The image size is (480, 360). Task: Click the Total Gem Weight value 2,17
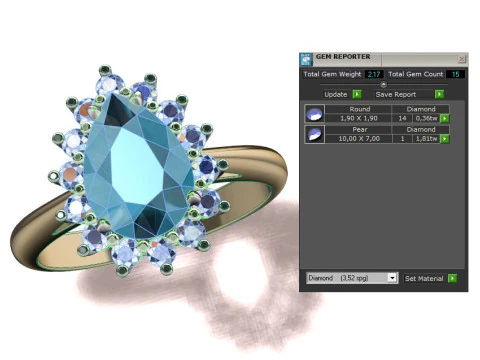pos(374,74)
